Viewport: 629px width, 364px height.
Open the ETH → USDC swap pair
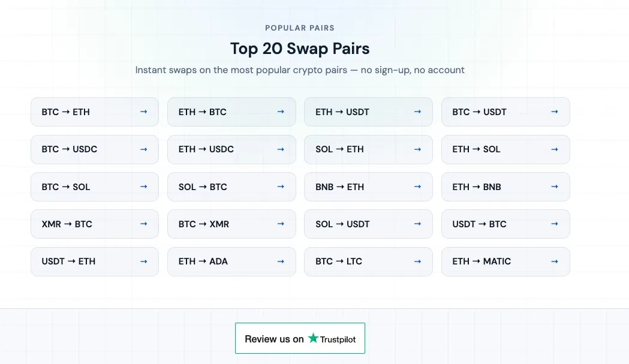[x=231, y=149]
